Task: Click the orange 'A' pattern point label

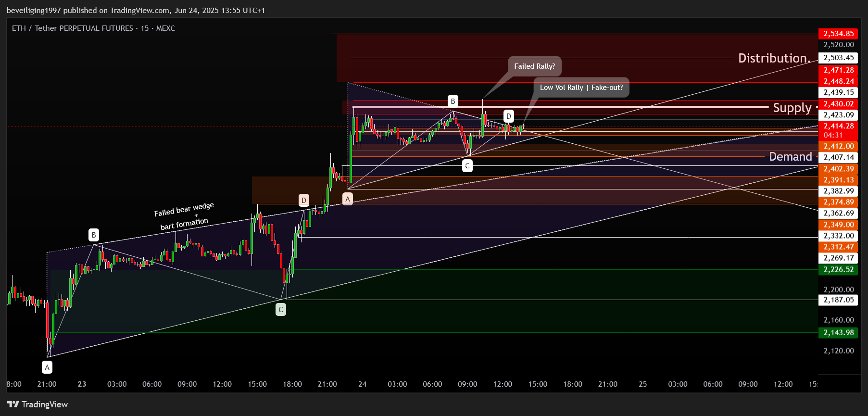Action: 348,199
